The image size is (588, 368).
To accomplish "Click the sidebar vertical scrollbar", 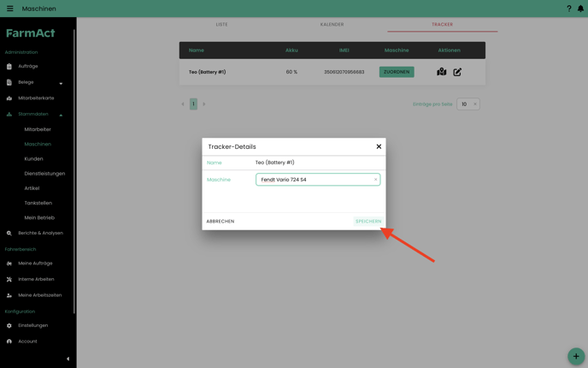I will (74, 172).
